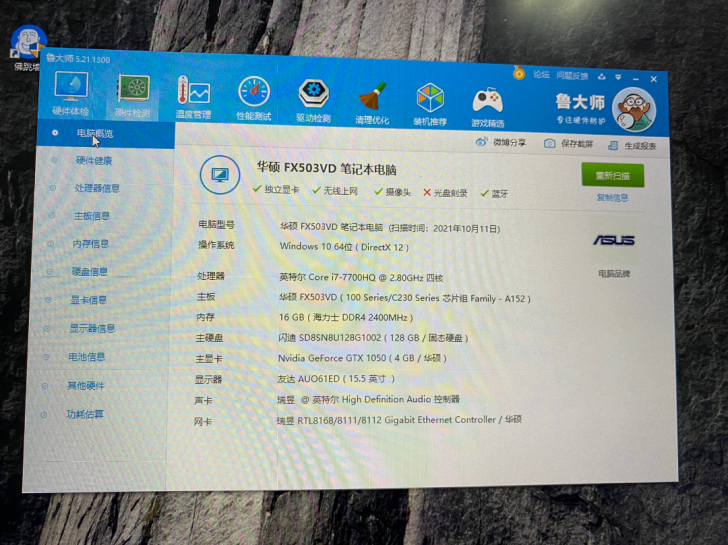This screenshot has height=545, width=728.
Task: Click the 无线上网 check mark item
Action: 335,191
